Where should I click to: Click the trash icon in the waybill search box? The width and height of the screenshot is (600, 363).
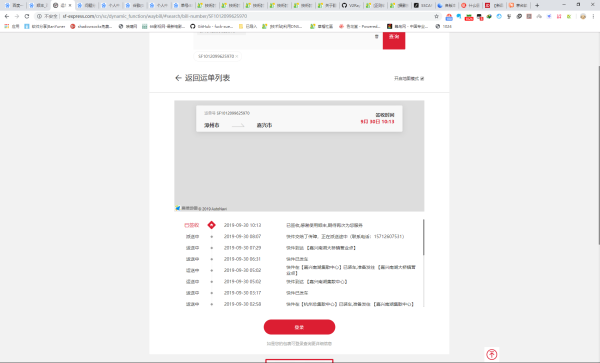(377, 37)
